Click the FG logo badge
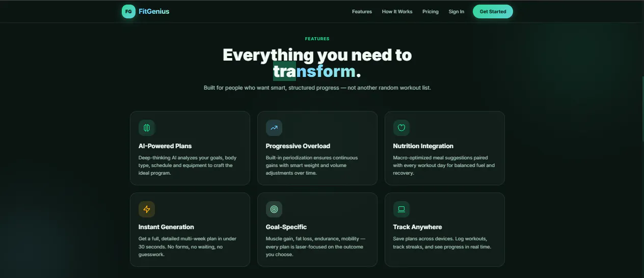Screen dimensions: 644x278 click(x=128, y=11)
